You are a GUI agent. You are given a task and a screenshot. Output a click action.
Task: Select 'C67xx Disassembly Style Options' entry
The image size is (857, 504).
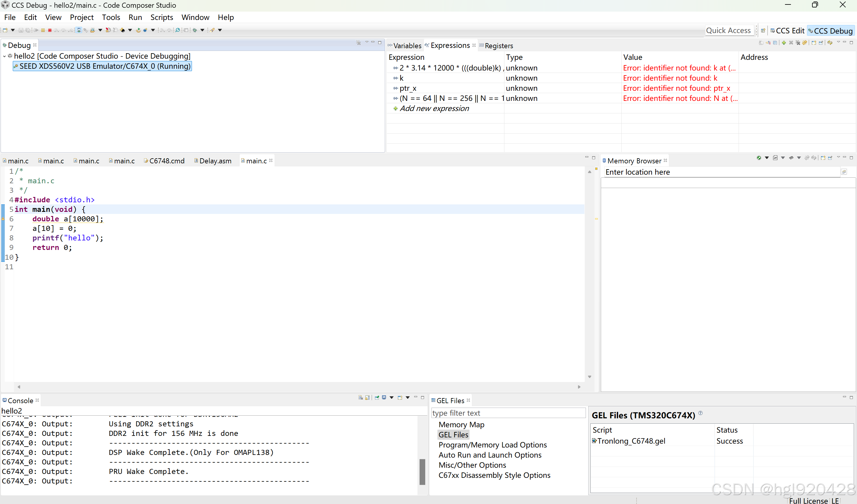[x=494, y=475]
